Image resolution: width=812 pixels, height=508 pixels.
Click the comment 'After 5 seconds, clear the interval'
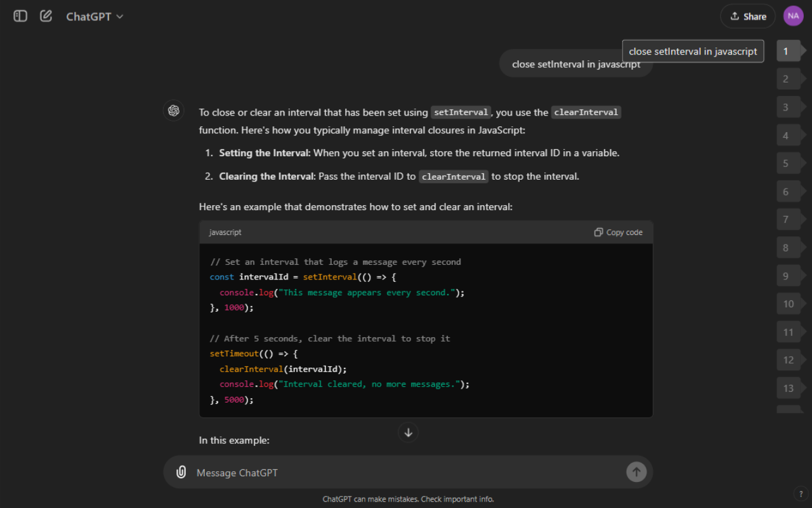click(330, 338)
